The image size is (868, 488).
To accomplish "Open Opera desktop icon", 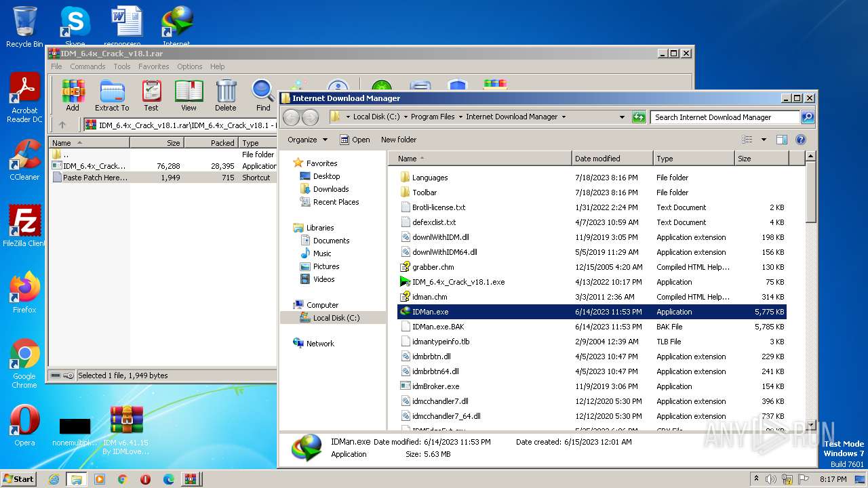I will (24, 426).
